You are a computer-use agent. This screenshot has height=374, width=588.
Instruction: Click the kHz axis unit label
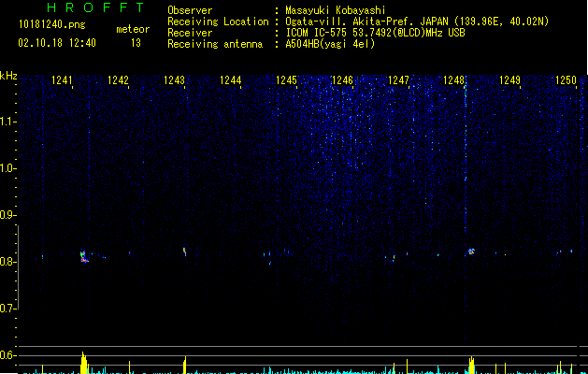(x=8, y=76)
